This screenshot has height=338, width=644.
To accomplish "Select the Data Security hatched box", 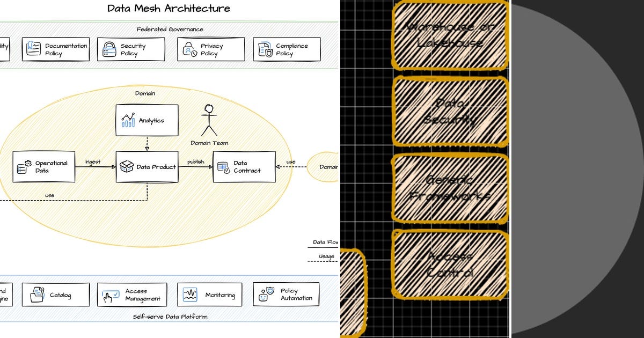I will (x=451, y=111).
